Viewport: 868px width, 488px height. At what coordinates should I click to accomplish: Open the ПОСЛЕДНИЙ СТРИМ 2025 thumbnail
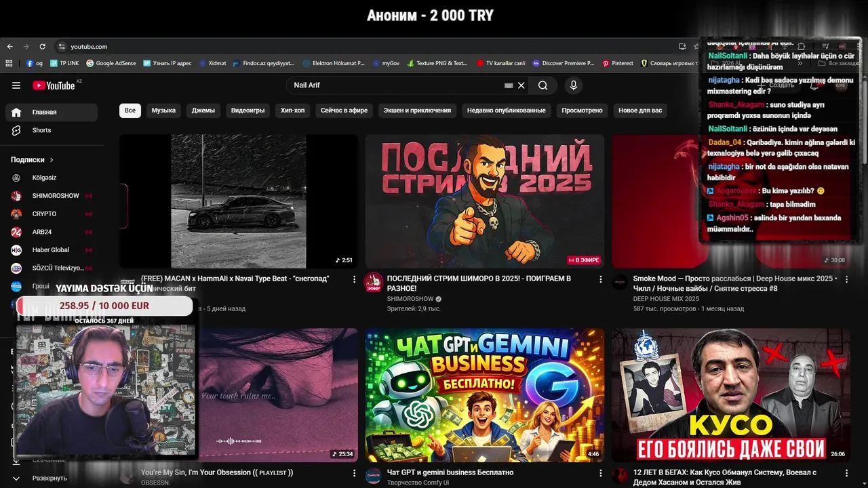(485, 201)
